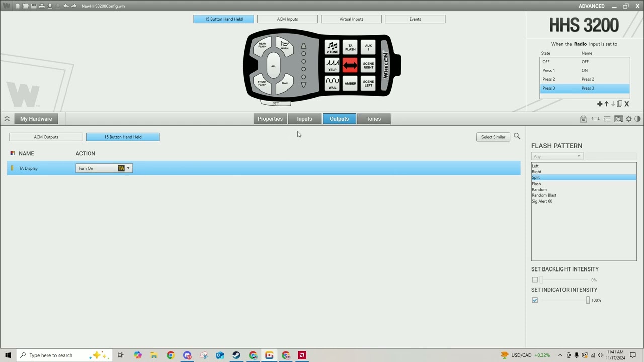Select the Press 1 state row

(585, 71)
